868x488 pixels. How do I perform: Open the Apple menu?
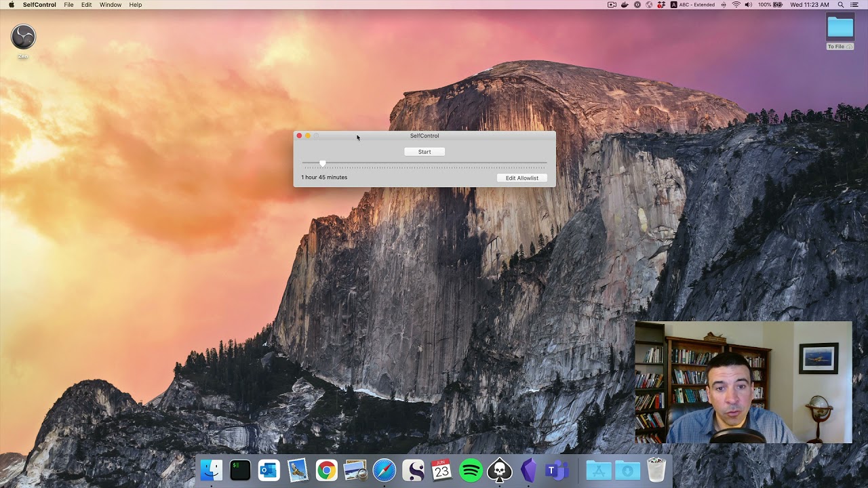tap(11, 5)
